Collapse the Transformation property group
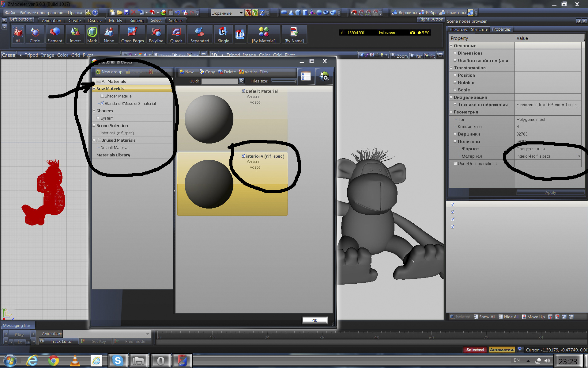Image resolution: width=588 pixels, height=368 pixels. (x=451, y=68)
